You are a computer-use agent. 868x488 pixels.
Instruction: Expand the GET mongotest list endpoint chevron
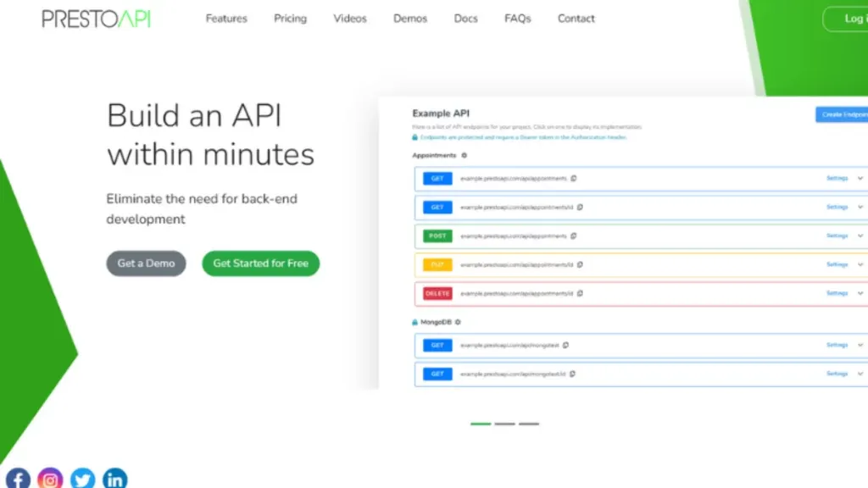click(x=860, y=346)
